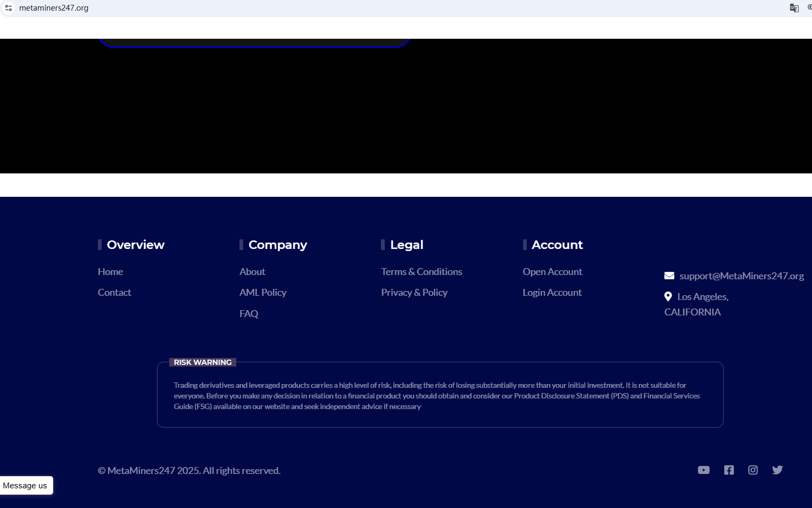This screenshot has width=812, height=508.
Task: Click the Login Account link
Action: 552,293
